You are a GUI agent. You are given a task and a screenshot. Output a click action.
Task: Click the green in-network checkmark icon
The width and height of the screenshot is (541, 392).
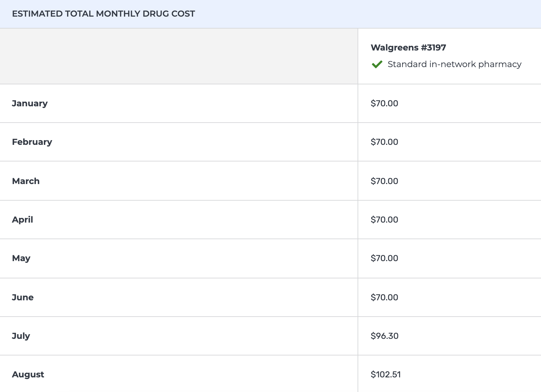(377, 64)
